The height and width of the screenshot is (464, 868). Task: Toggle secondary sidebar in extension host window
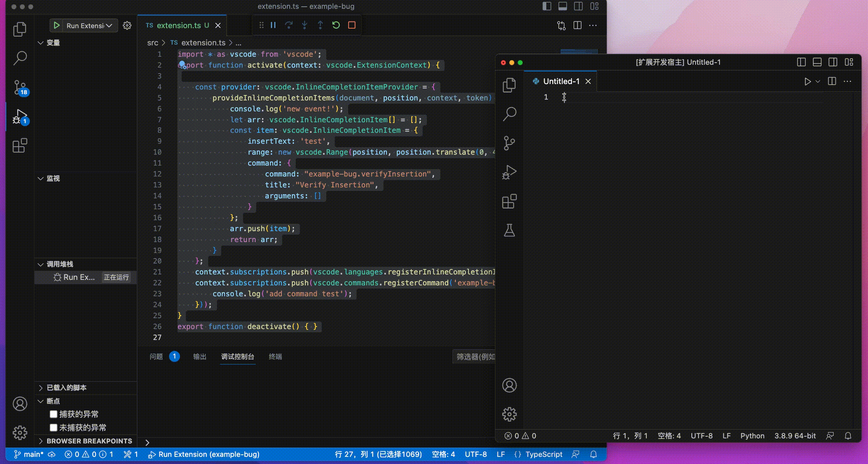tap(833, 62)
